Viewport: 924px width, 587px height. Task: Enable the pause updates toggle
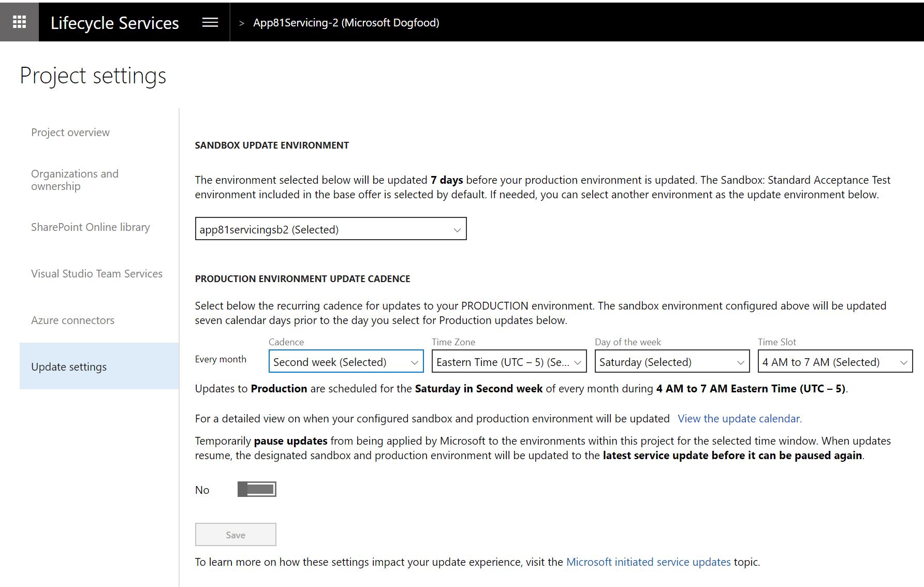coord(256,489)
